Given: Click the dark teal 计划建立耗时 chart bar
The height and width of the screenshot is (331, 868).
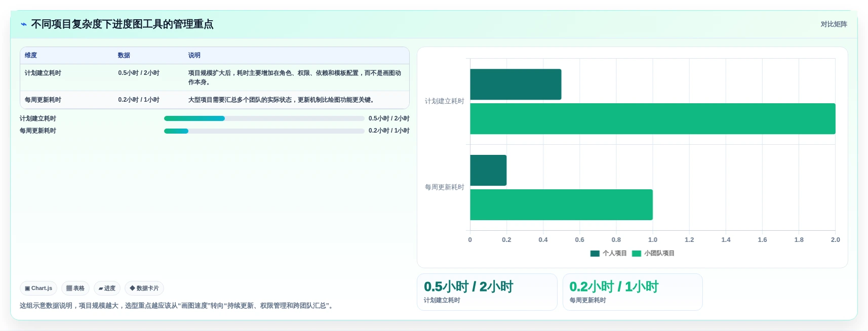Looking at the screenshot, I should click(x=516, y=85).
